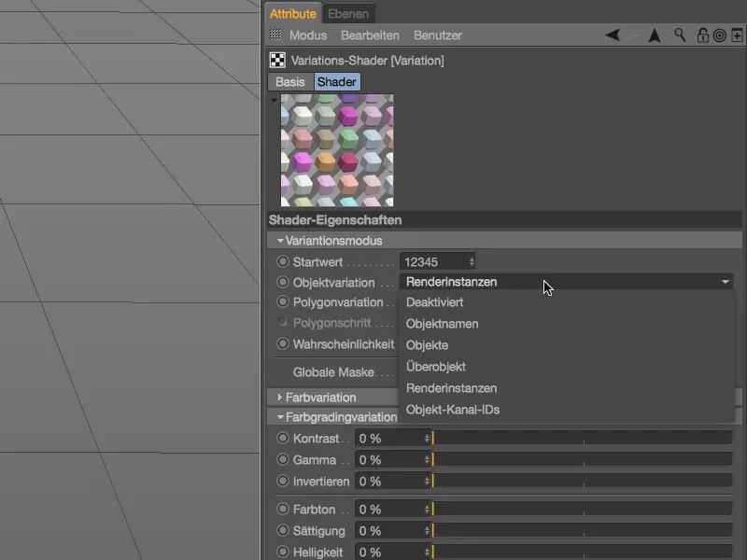Toggle Invertieren animation circle
This screenshot has height=560, width=747.
[283, 481]
